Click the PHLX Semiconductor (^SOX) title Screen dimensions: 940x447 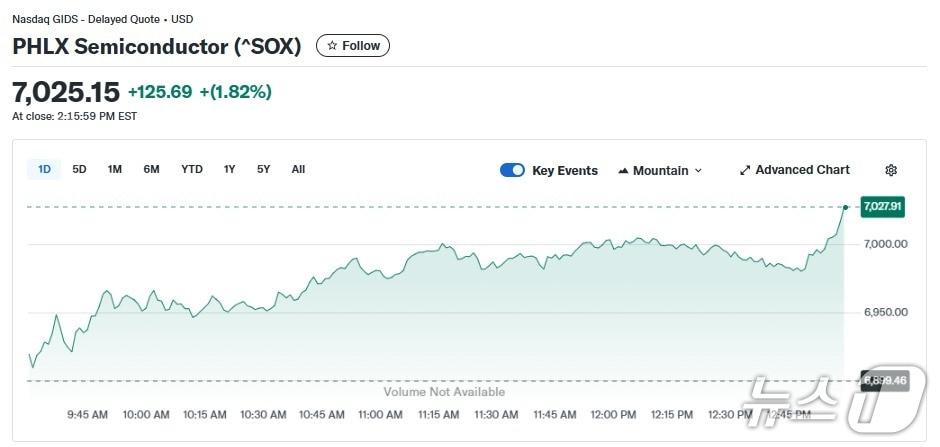pyautogui.click(x=157, y=46)
